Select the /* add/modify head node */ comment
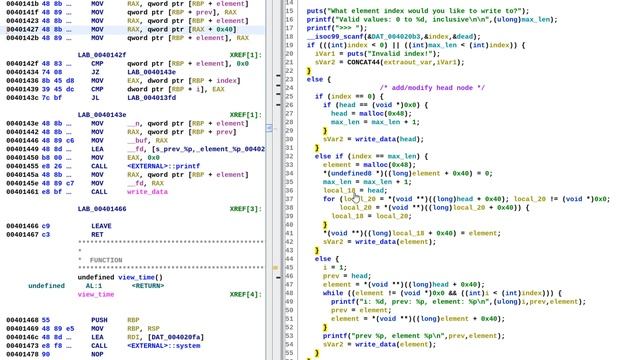Image resolution: width=640 pixels, height=360 pixels. click(x=432, y=88)
